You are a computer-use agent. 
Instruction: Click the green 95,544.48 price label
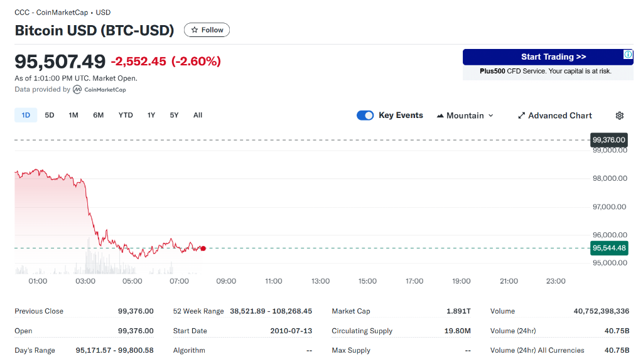pyautogui.click(x=608, y=248)
